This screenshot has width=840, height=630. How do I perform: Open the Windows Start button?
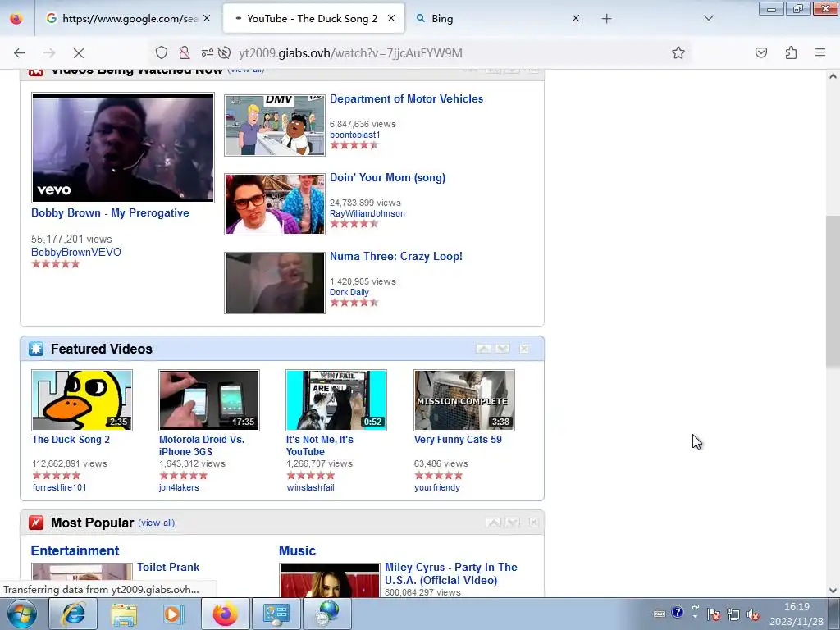(21, 614)
